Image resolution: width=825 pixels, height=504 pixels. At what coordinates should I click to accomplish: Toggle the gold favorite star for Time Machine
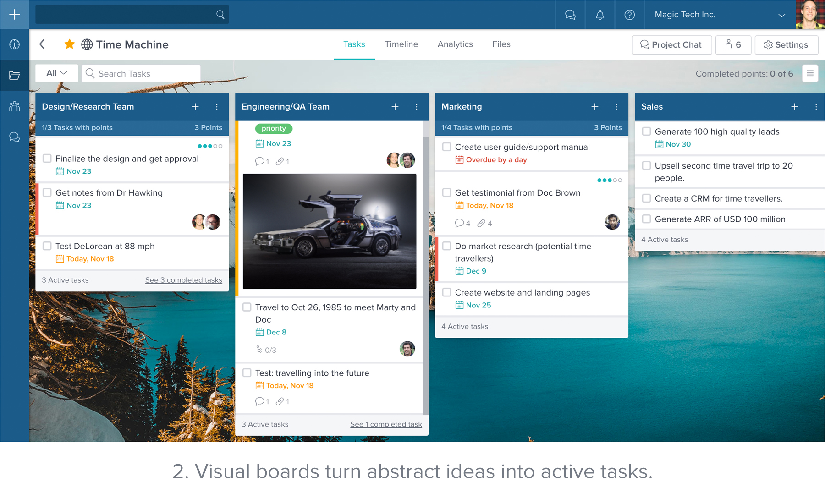[x=70, y=44]
